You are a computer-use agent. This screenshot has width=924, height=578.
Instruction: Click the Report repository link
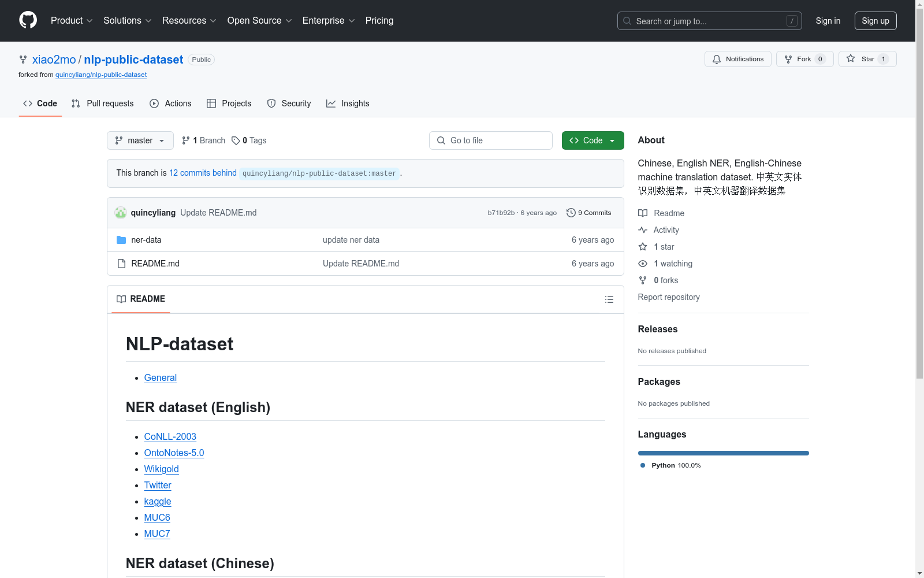(669, 297)
